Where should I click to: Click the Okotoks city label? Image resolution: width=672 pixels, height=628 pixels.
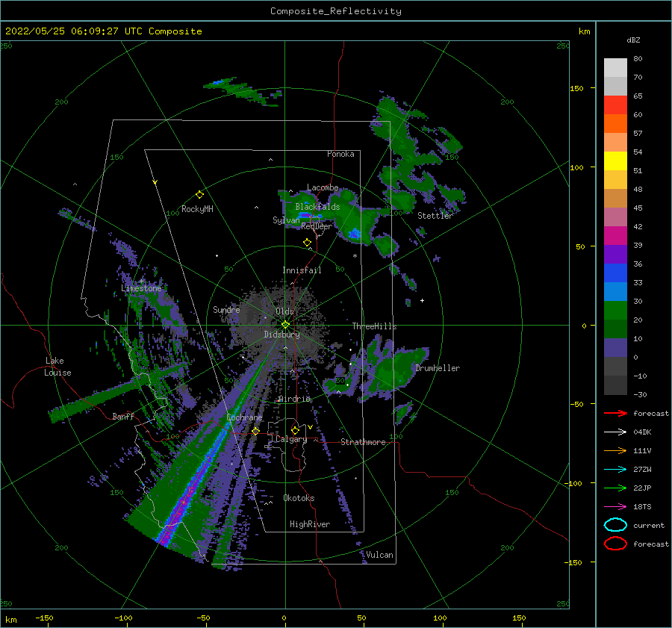click(x=299, y=498)
